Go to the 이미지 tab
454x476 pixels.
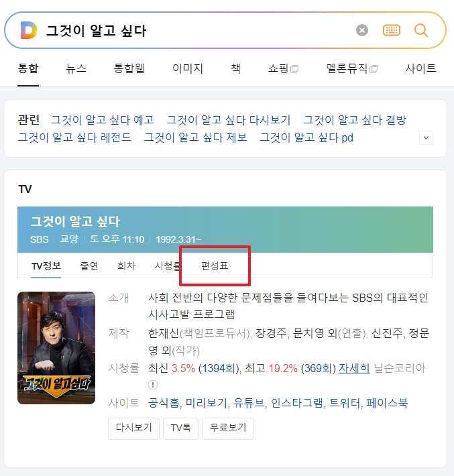tap(188, 68)
